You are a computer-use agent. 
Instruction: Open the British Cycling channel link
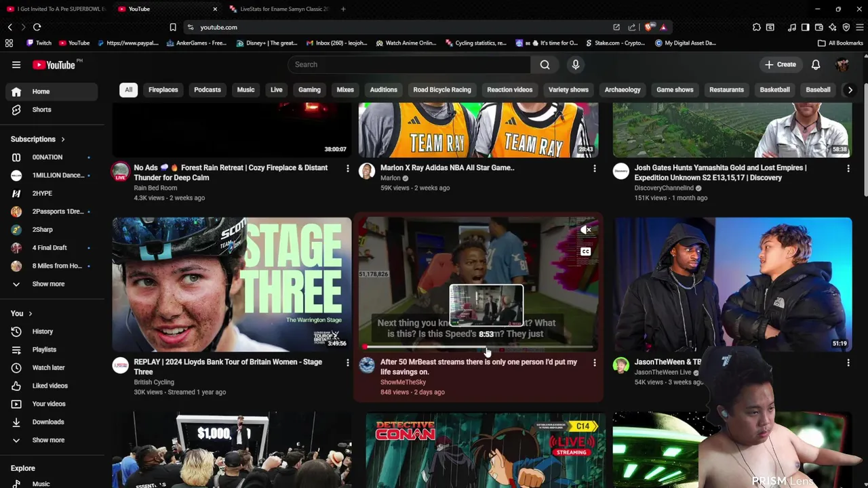[x=154, y=382]
